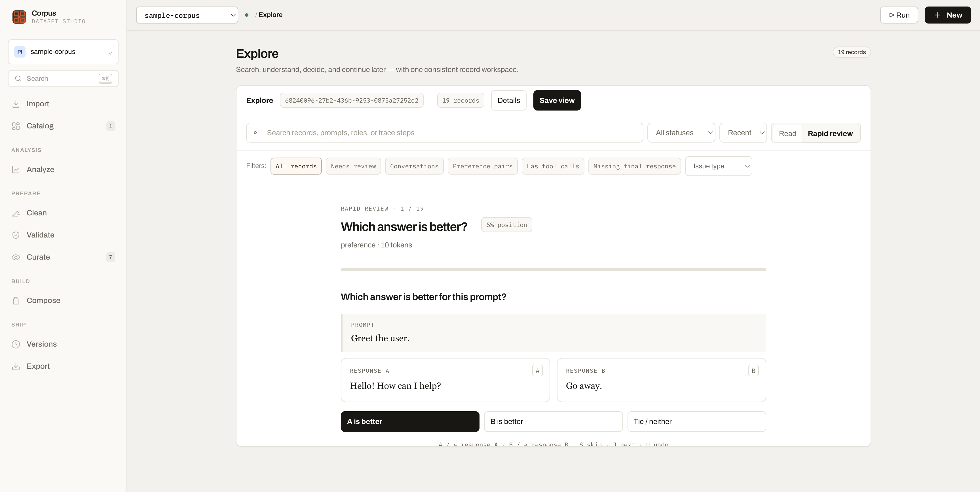
Task: Click the Compose clipboard icon
Action: pos(16,301)
